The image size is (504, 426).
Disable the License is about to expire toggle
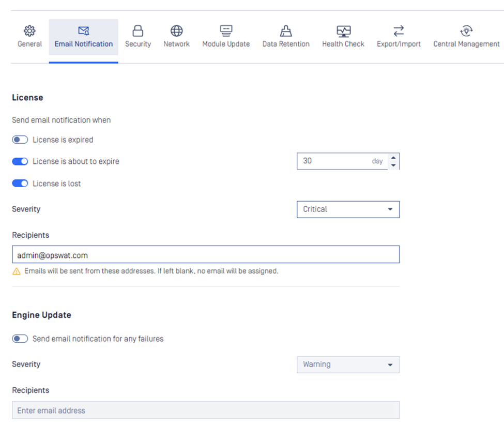(x=20, y=162)
